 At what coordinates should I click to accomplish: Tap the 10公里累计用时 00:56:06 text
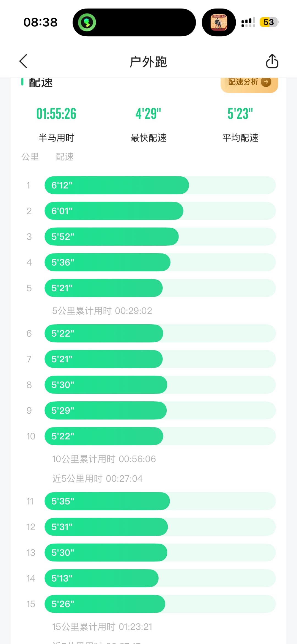pyautogui.click(x=104, y=459)
